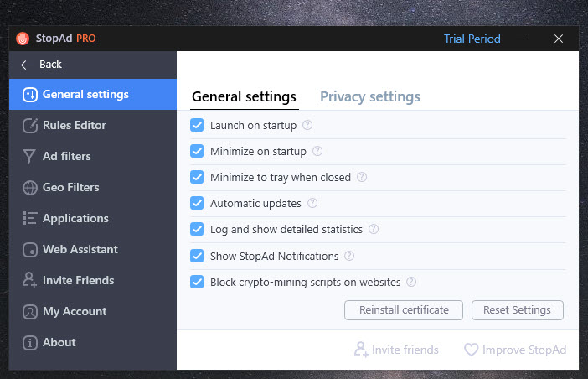Click the Improve StopAd link
Image resolution: width=588 pixels, height=379 pixels.
coord(515,350)
